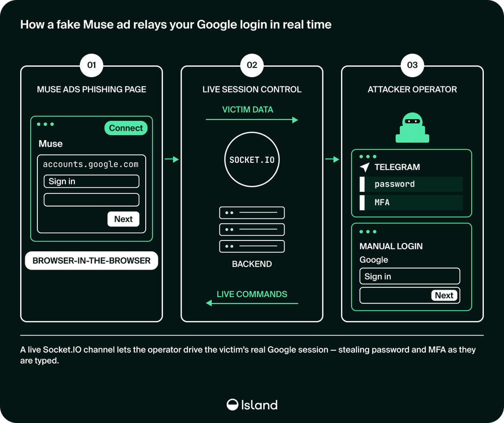
Task: Click the "How a fake Muse ad" title
Action: point(176,25)
